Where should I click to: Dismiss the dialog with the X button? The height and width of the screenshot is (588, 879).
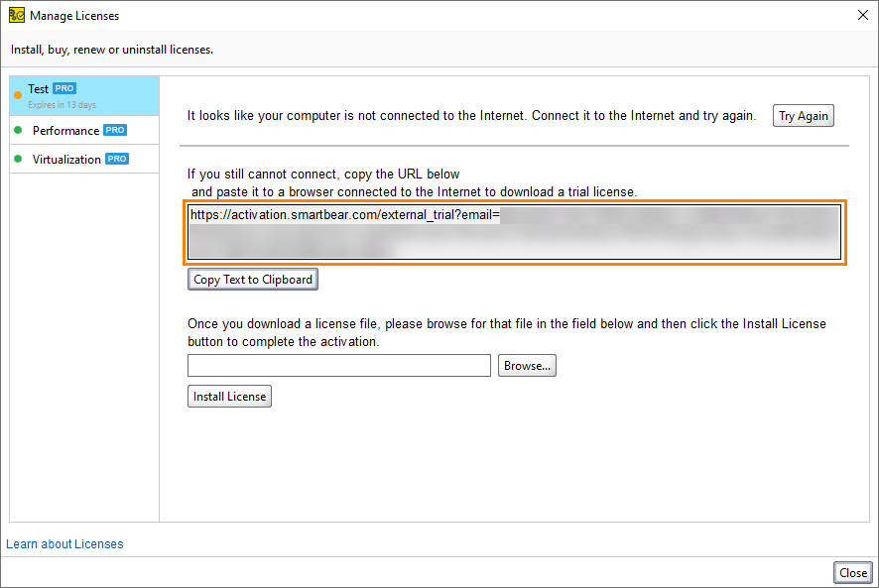[x=862, y=15]
